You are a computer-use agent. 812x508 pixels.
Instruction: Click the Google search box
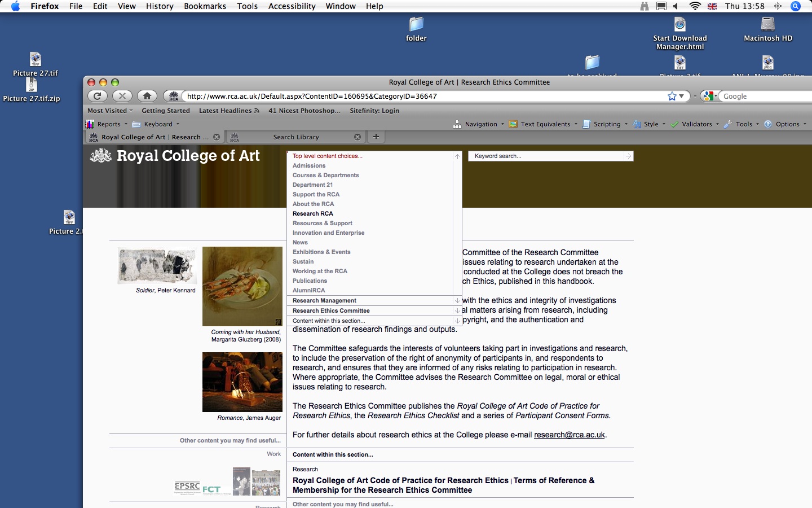(767, 97)
